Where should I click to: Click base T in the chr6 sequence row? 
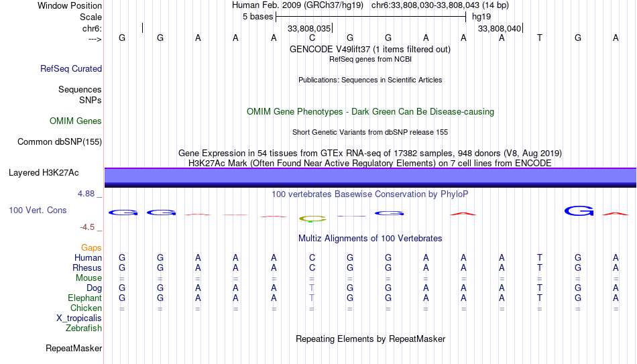click(x=540, y=38)
